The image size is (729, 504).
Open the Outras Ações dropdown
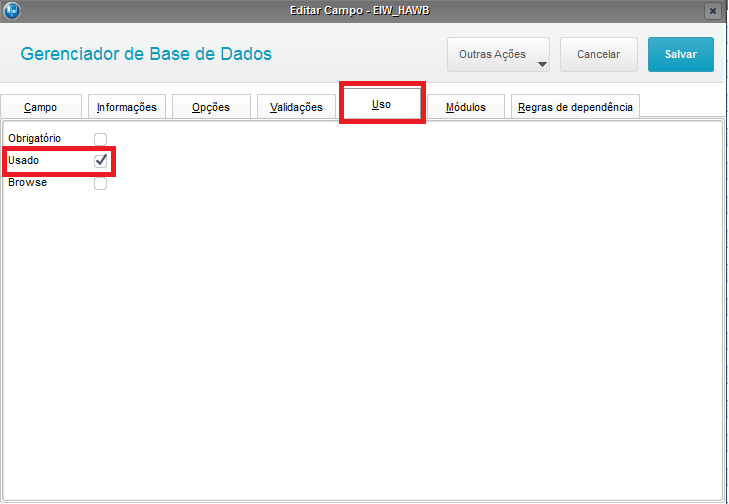point(498,54)
